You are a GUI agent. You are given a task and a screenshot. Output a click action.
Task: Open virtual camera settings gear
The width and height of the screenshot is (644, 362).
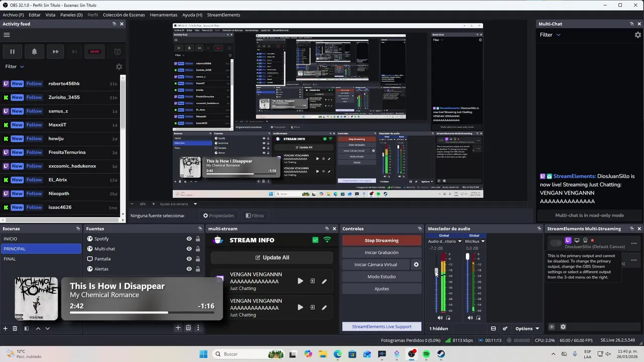(x=416, y=264)
